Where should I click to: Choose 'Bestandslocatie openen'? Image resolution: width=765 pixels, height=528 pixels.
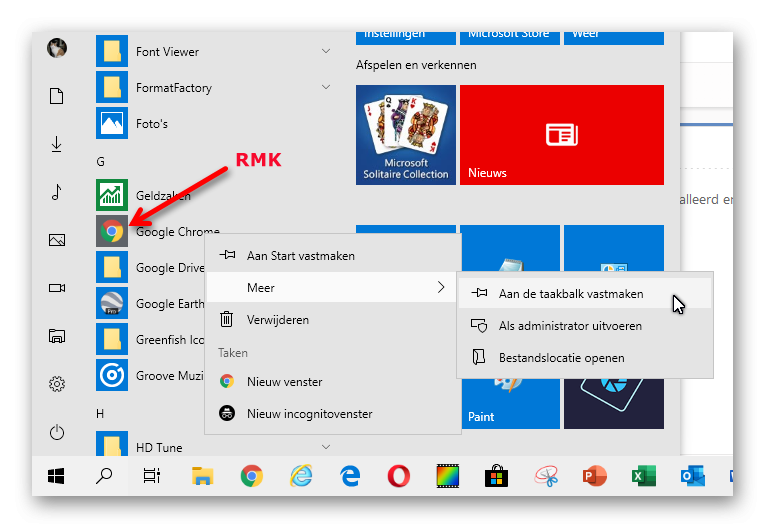585,358
